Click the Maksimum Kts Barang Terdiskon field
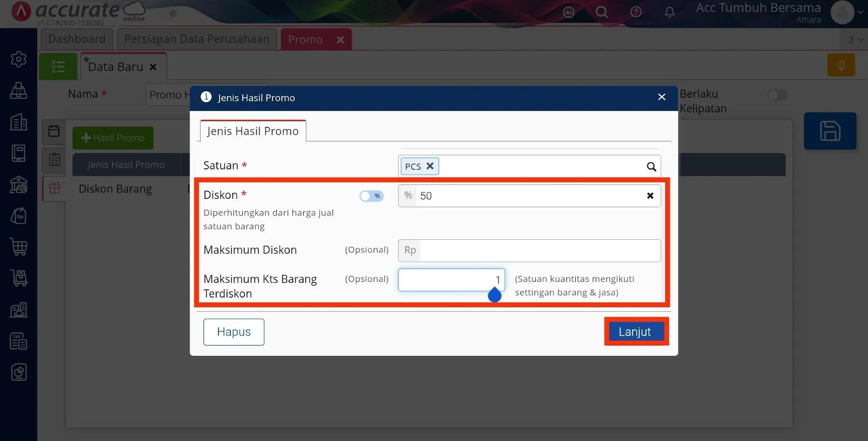868x441 pixels. point(451,280)
